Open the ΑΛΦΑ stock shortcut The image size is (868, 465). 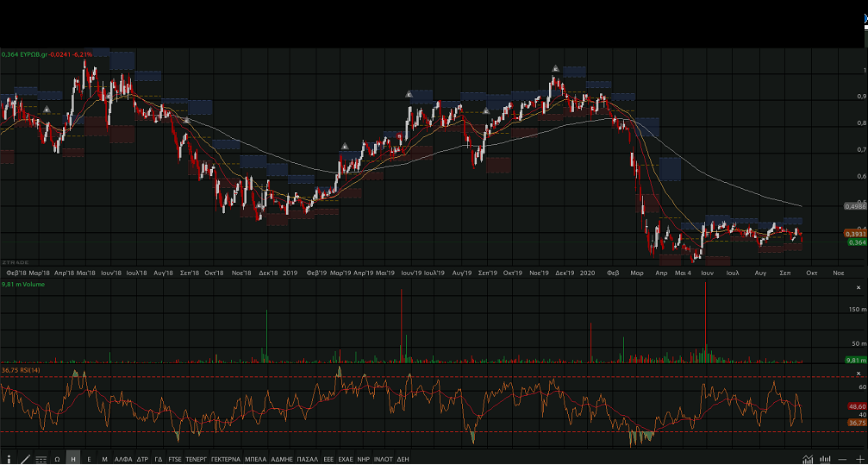point(123,459)
